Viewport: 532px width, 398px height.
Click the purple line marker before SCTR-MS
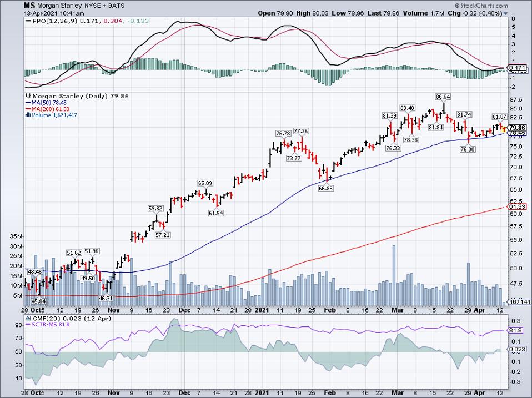pyautogui.click(x=28, y=325)
